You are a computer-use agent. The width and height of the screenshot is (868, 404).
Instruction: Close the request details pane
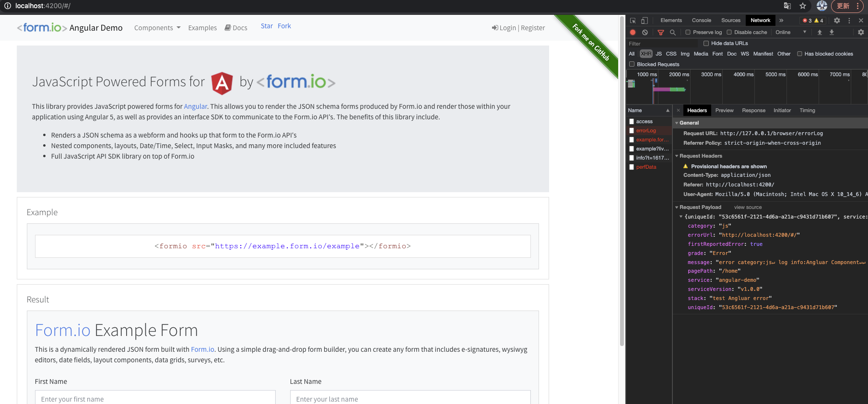tap(678, 110)
